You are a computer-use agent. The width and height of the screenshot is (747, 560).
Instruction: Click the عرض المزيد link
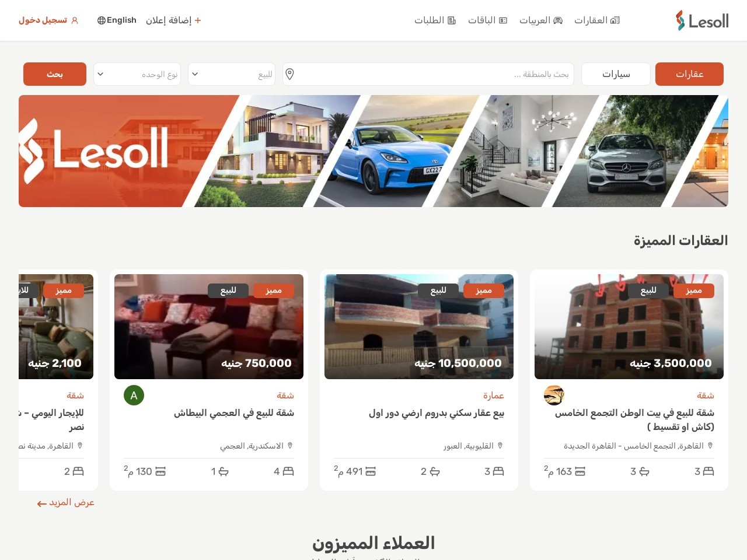click(66, 503)
